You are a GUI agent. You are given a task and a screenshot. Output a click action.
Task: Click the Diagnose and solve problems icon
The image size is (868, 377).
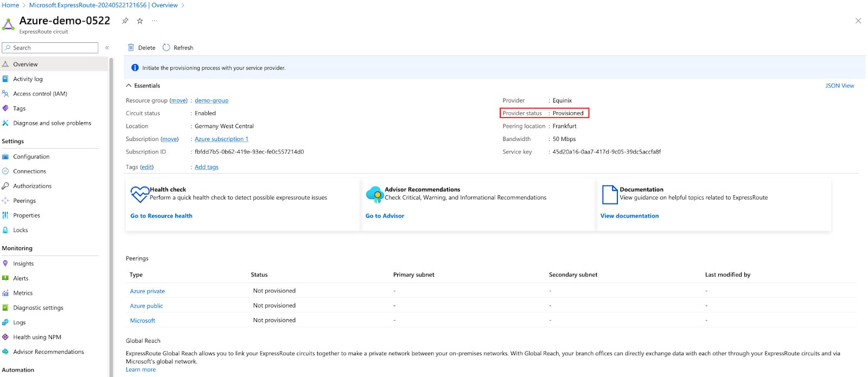5,123
